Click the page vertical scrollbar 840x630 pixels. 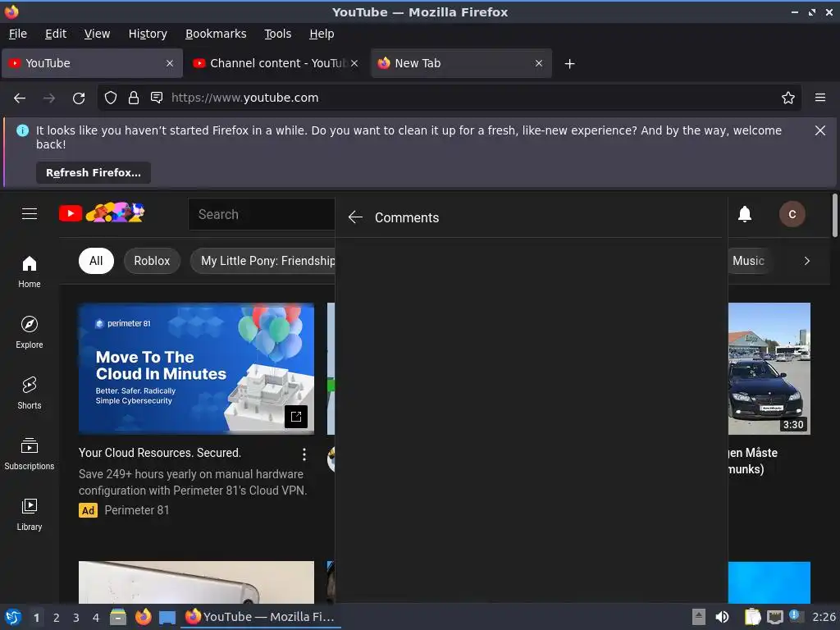(834, 214)
